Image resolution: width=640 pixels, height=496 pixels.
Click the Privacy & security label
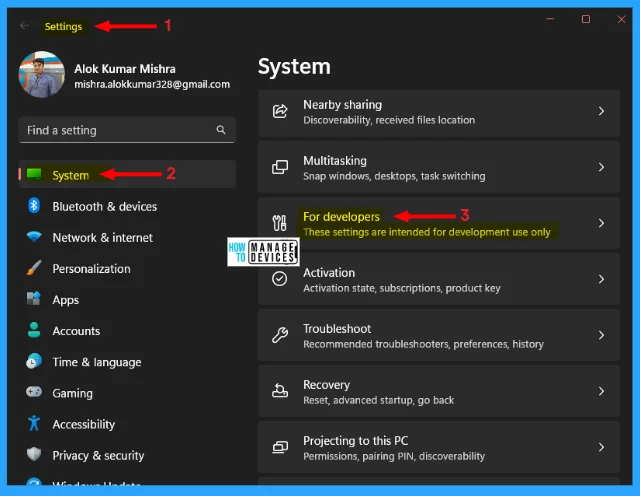pyautogui.click(x=98, y=456)
